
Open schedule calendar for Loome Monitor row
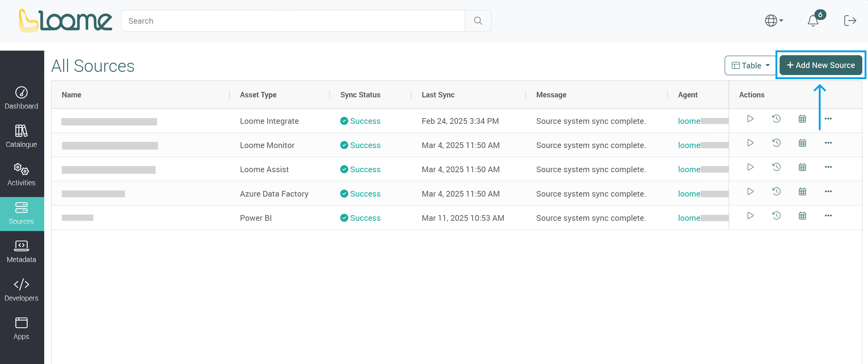(x=802, y=143)
